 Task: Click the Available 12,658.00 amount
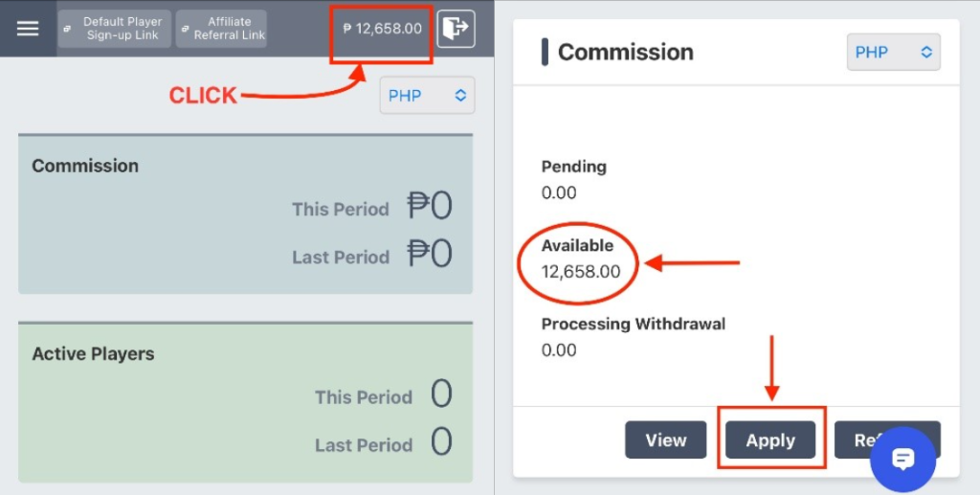(x=581, y=272)
